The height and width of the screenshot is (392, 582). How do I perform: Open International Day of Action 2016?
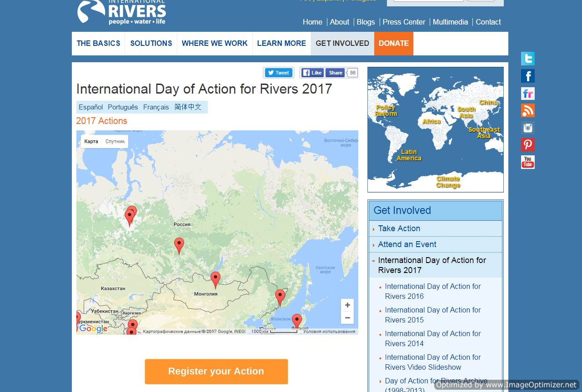point(433,291)
